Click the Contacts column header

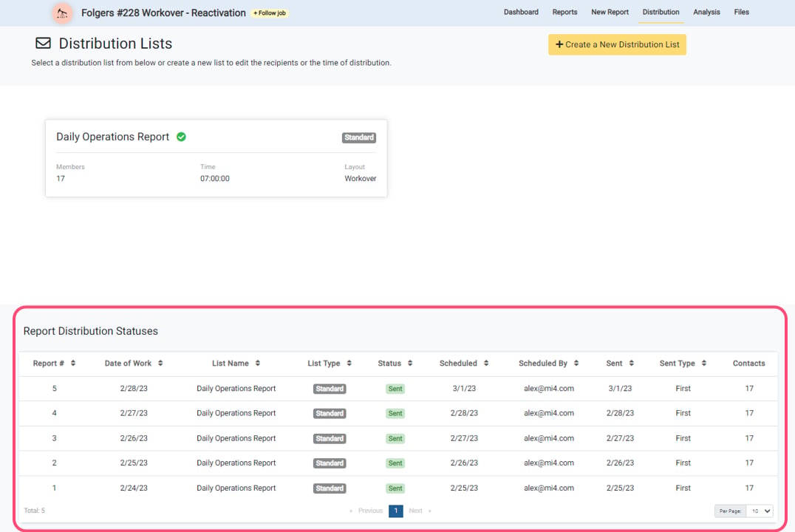coord(749,363)
